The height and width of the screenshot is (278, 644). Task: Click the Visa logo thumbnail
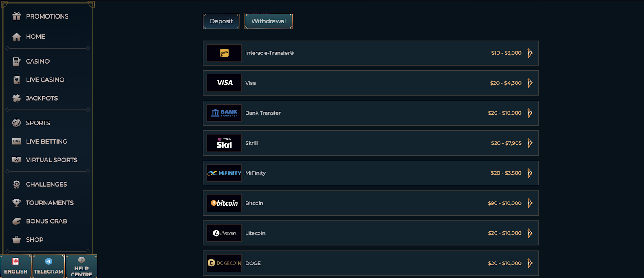[x=224, y=83]
